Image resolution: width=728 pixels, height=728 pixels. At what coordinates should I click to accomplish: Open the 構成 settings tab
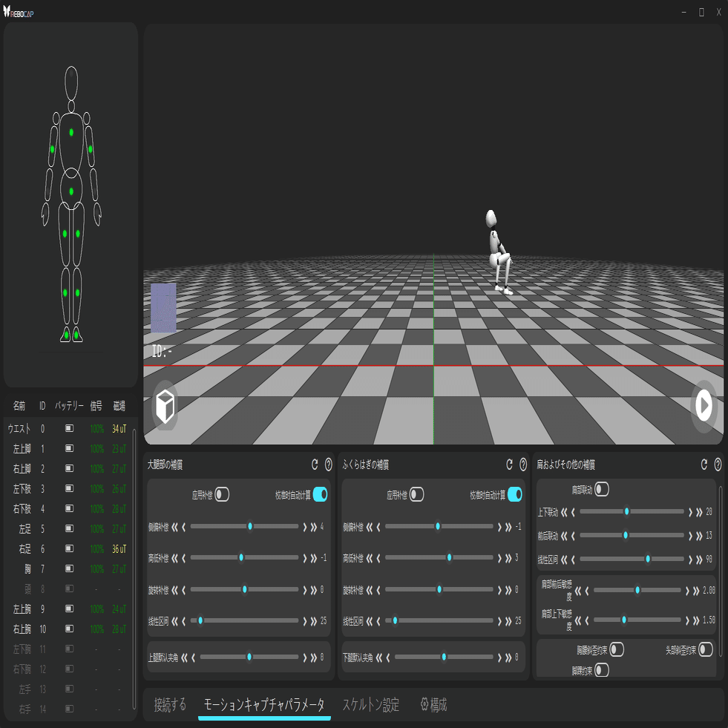pyautogui.click(x=433, y=704)
